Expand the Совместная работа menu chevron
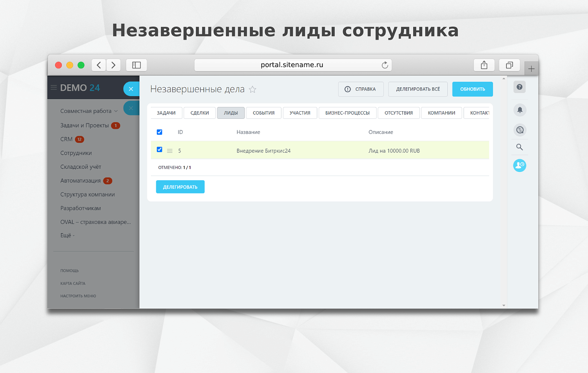Screen dimensions: 588x373 point(116,111)
